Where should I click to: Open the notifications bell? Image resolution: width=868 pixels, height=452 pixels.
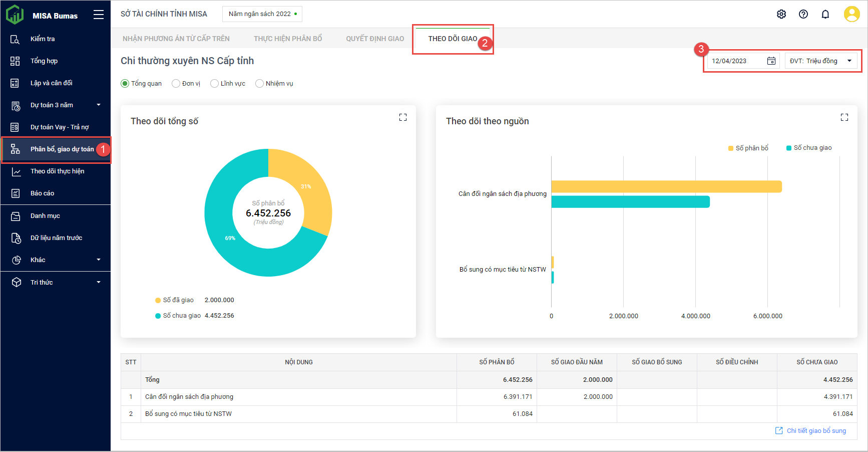pyautogui.click(x=825, y=14)
